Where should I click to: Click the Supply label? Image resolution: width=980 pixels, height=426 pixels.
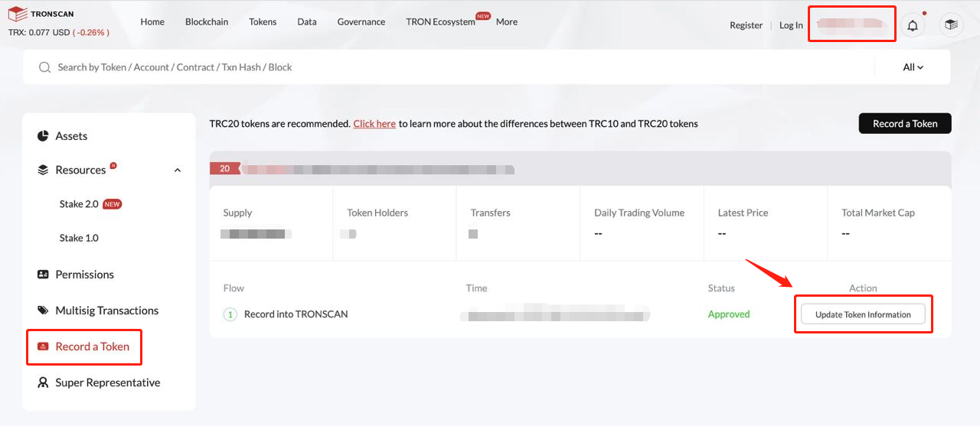click(x=237, y=213)
